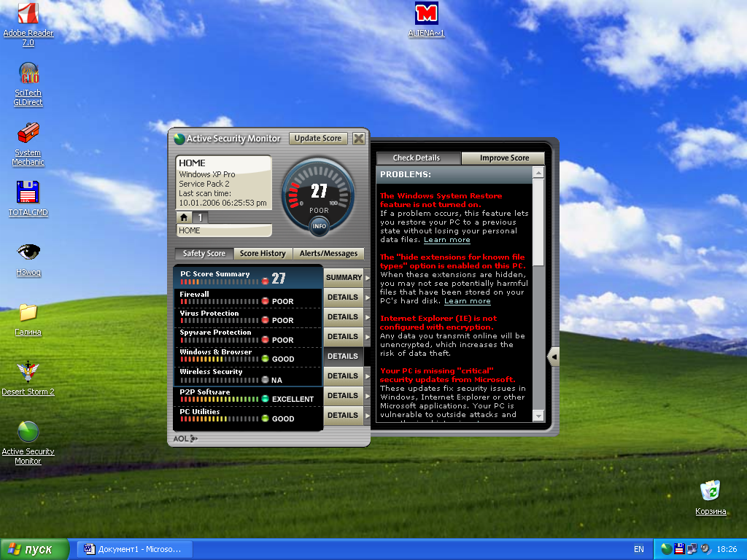Click the home icon in monitor panel
This screenshot has height=560, width=747.
coord(184,217)
